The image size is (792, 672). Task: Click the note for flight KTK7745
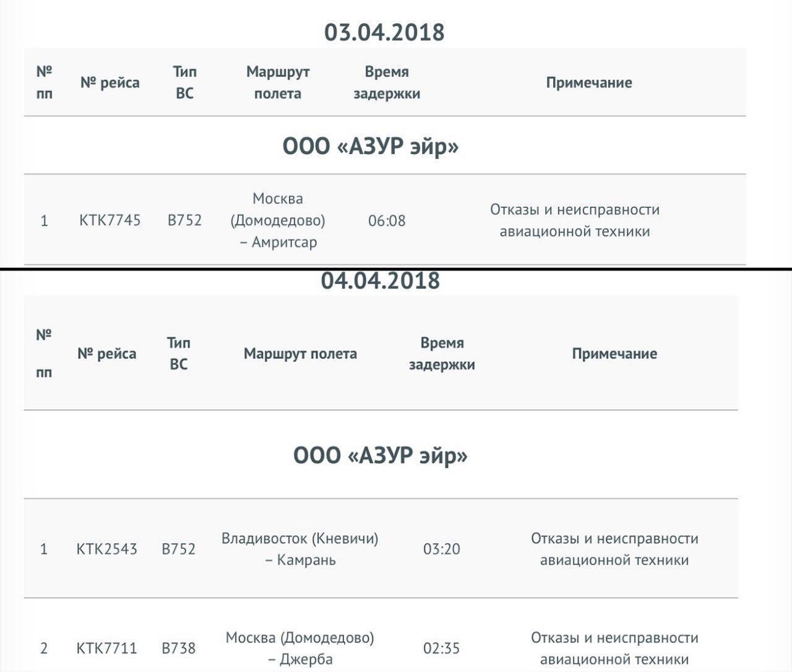575,220
